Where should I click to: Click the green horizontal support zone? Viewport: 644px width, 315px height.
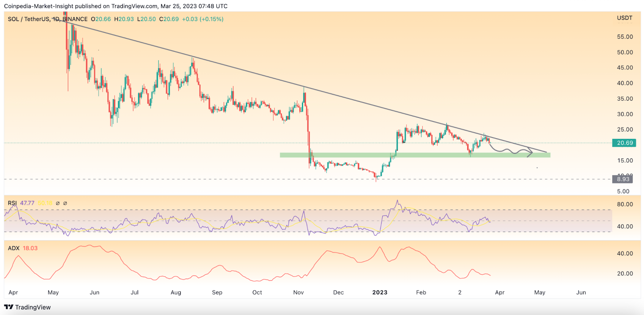(x=415, y=155)
